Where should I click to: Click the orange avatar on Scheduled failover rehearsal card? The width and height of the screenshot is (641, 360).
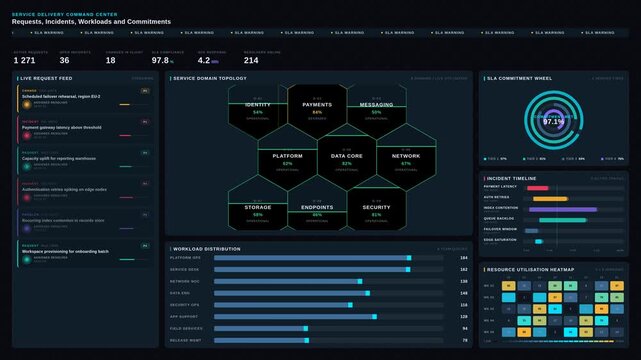coord(27,104)
